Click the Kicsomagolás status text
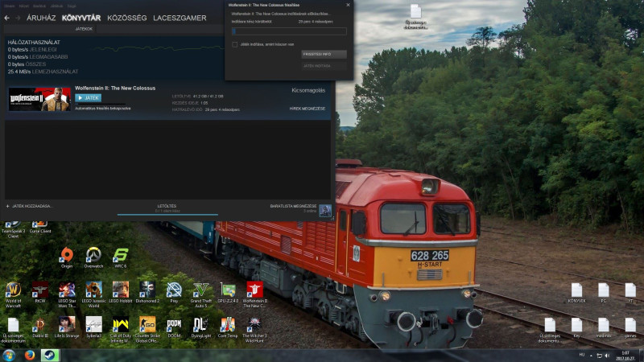This screenshot has height=362, width=644. click(x=308, y=90)
